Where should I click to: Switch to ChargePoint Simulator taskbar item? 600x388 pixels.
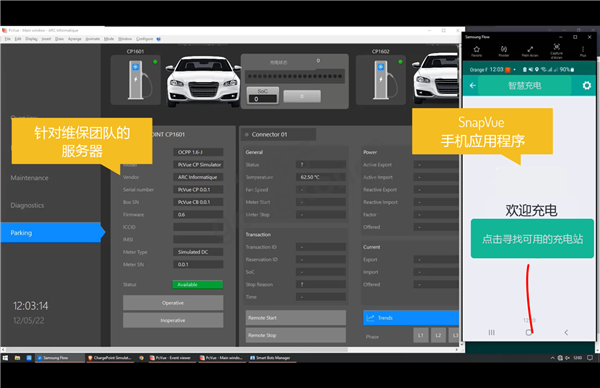point(111,358)
